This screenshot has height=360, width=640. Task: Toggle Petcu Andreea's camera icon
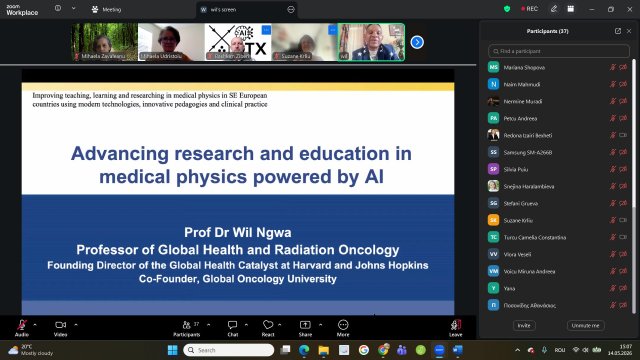[623, 118]
